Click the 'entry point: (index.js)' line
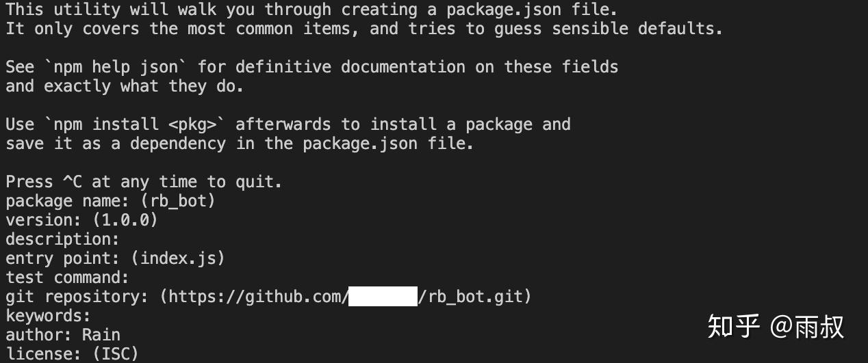 point(115,258)
